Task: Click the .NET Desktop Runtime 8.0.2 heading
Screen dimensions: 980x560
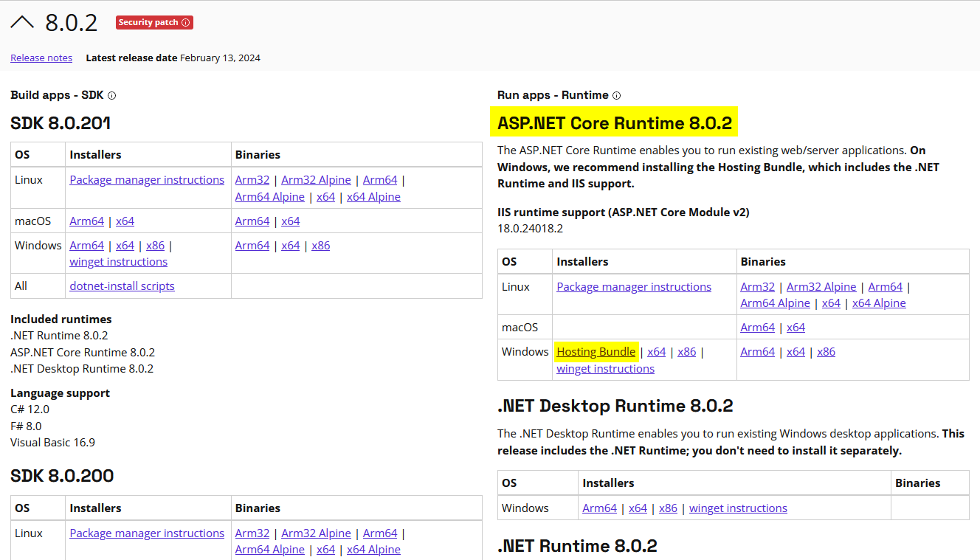Action: tap(615, 406)
